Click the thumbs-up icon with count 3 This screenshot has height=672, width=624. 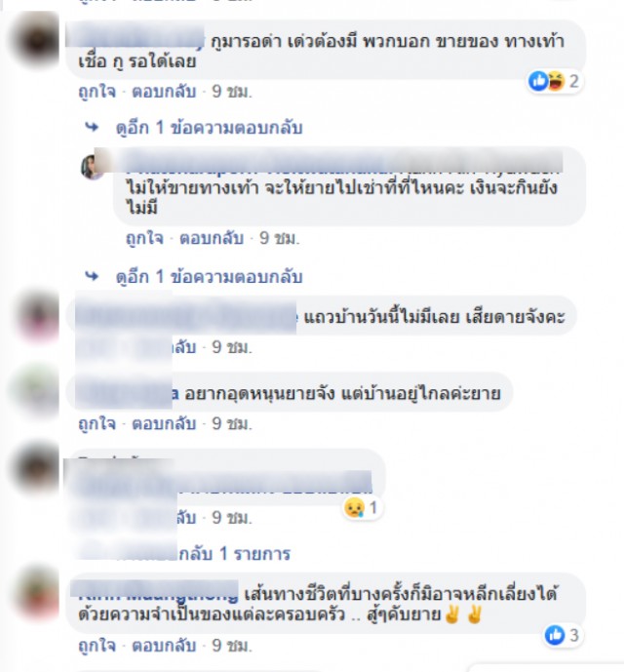(555, 635)
